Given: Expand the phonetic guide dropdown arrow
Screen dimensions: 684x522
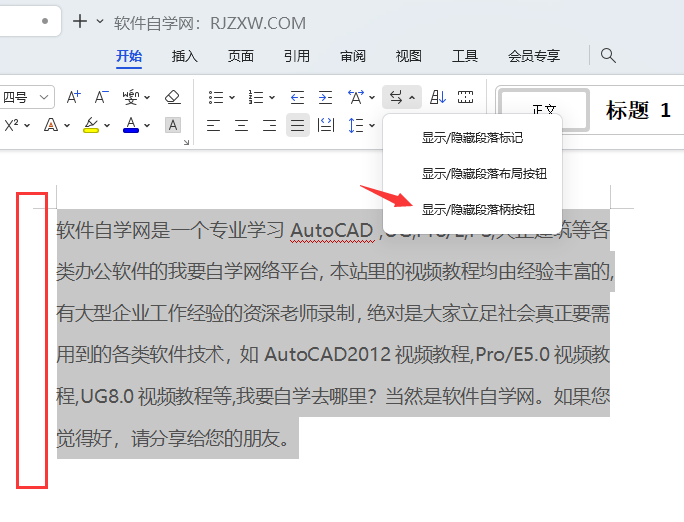Looking at the screenshot, I should [x=147, y=97].
